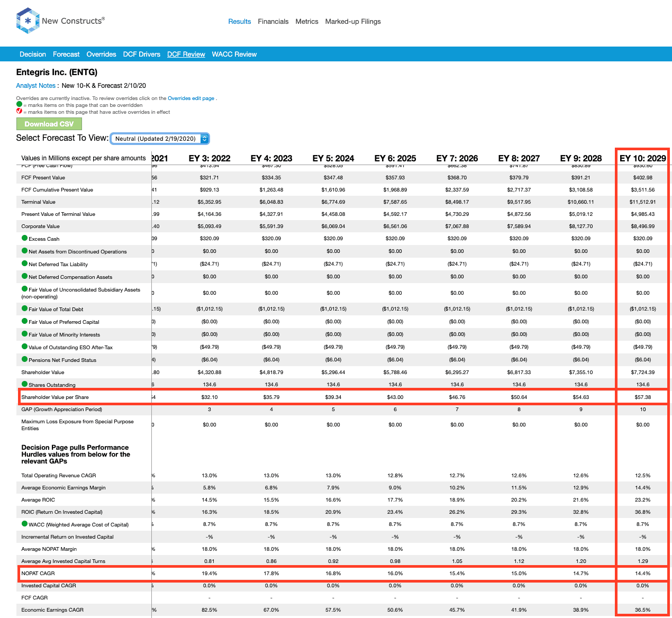Go to the Metrics tab
Viewport: 672px width, 618px height.
coord(307,22)
